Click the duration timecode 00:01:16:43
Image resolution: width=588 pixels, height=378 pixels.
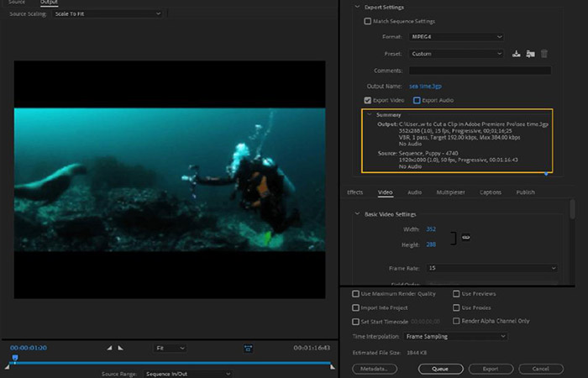[x=312, y=348]
